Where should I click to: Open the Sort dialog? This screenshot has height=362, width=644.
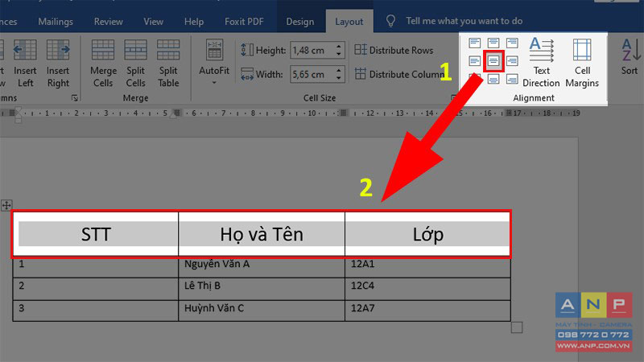pos(630,57)
